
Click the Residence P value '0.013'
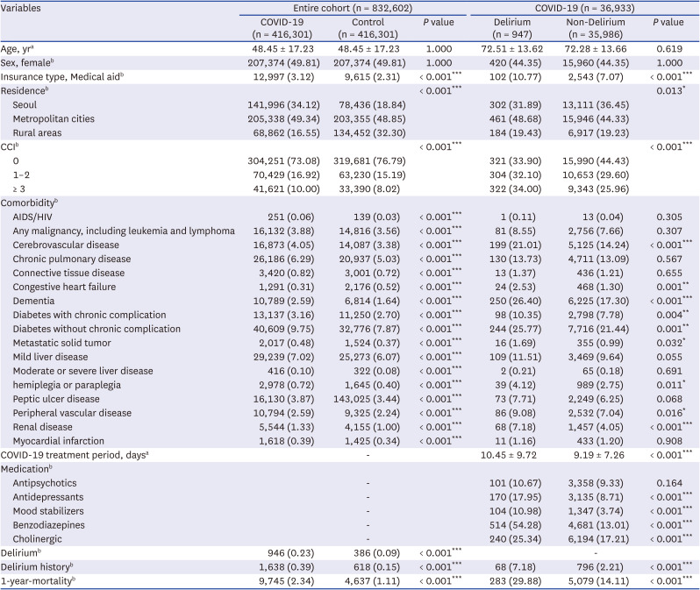pos(671,91)
